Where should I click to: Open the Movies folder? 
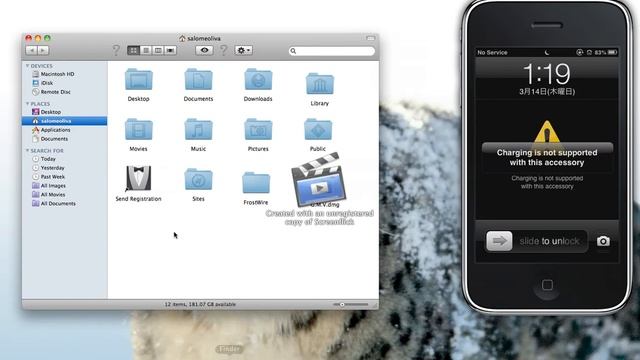click(x=138, y=129)
